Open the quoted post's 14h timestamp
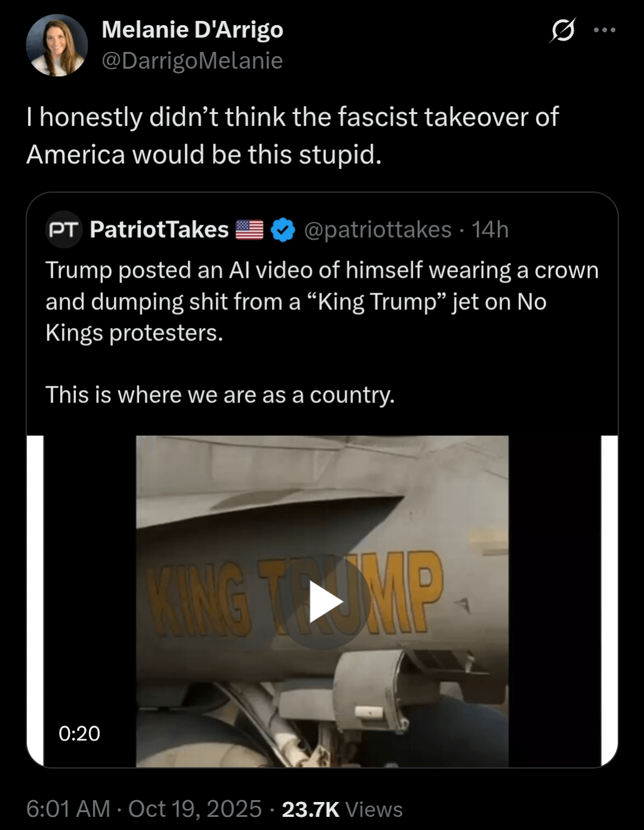The height and width of the screenshot is (830, 644). [x=490, y=230]
